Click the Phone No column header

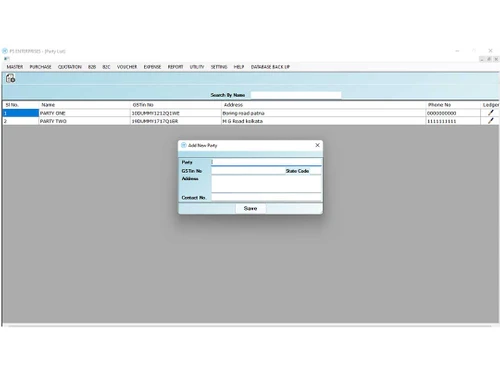pyautogui.click(x=453, y=105)
